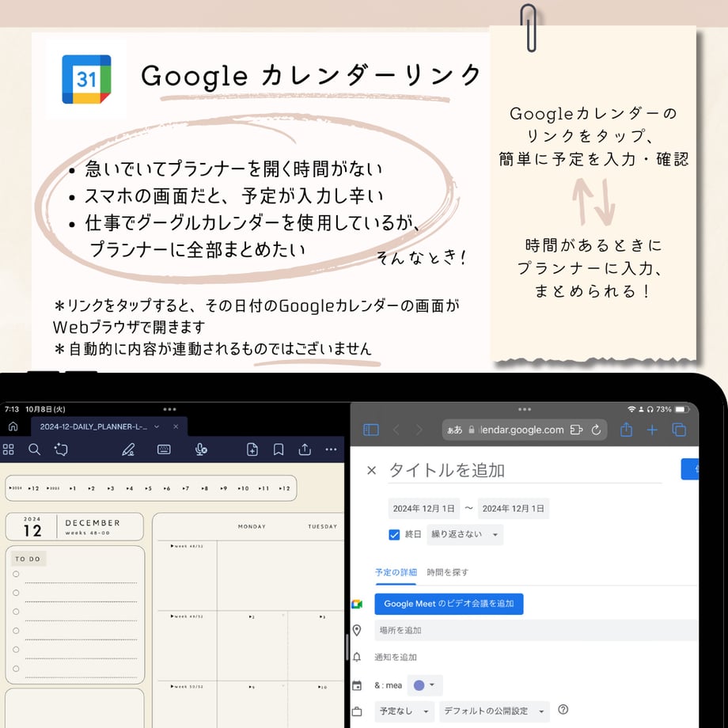Open Safari's share sheet icon
The height and width of the screenshot is (728, 728).
[x=627, y=430]
